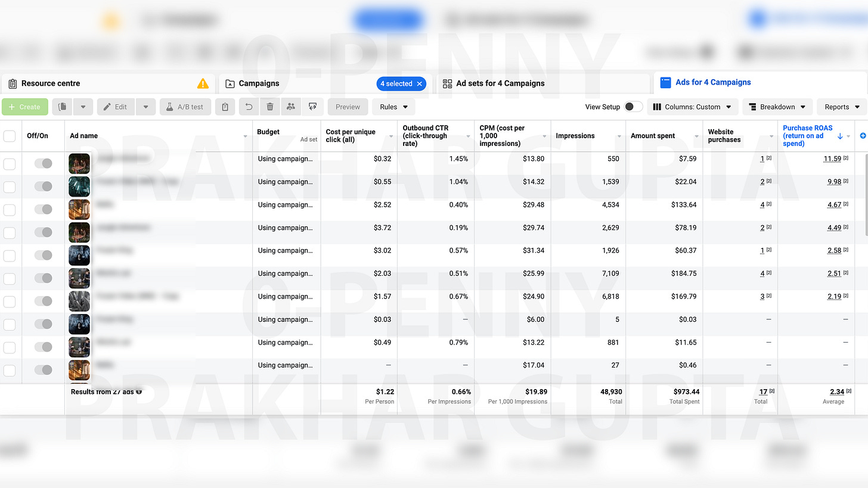
Task: Clear the 4 selected filter chip
Action: [x=420, y=84]
